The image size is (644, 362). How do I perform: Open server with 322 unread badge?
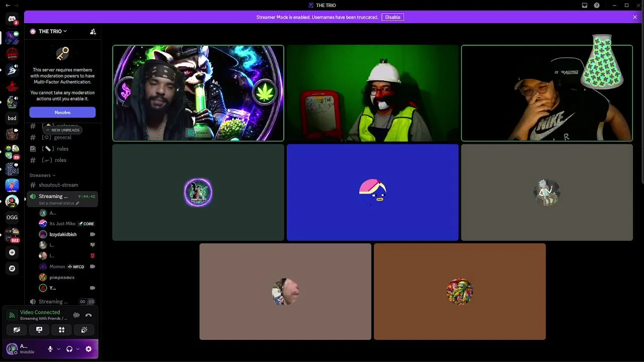click(12, 235)
